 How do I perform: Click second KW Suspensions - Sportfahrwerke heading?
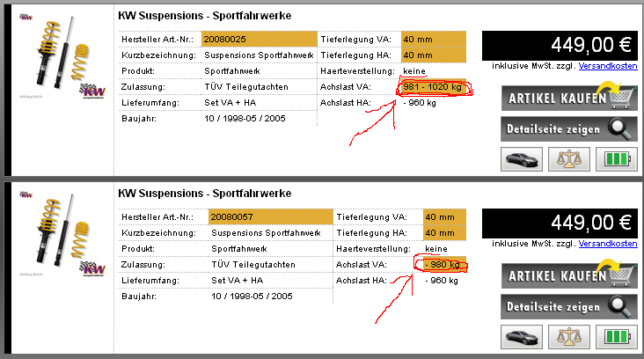click(x=204, y=194)
